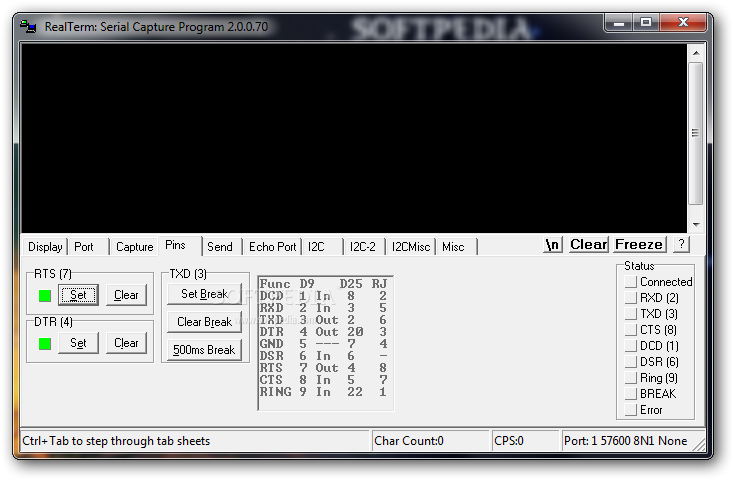Image resolution: width=734 pixels, height=480 pixels.
Task: Send a 500ms Break
Action: click(204, 350)
